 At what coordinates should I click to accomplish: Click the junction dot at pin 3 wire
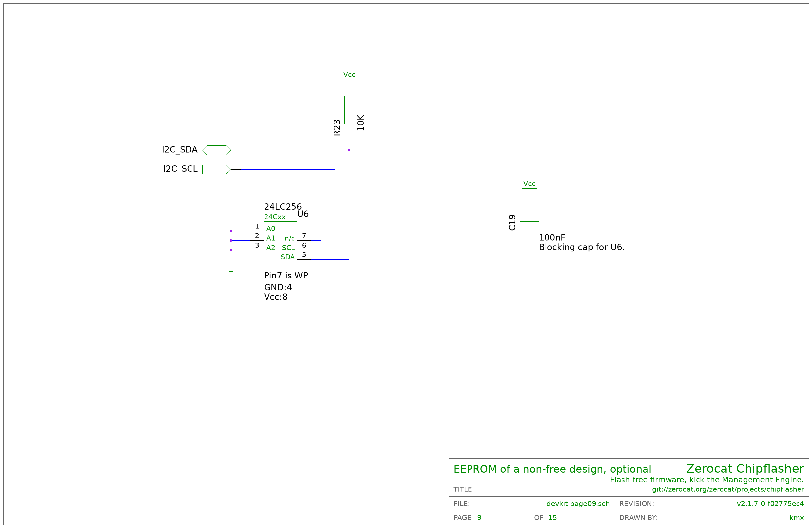[231, 250]
